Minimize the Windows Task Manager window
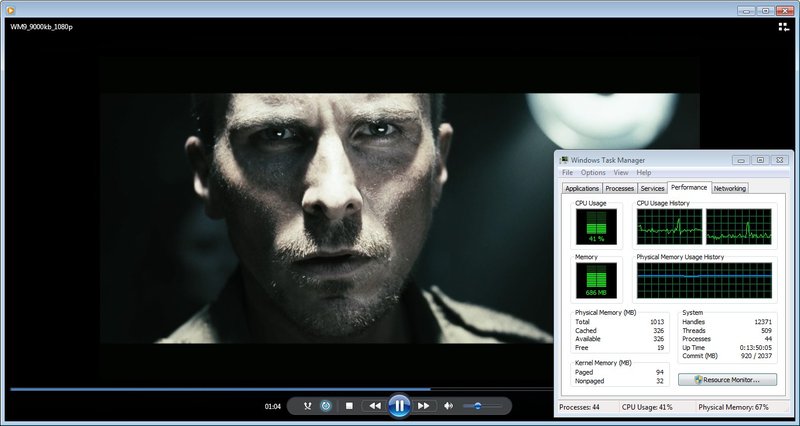Viewport: 800px width, 426px height. click(741, 160)
